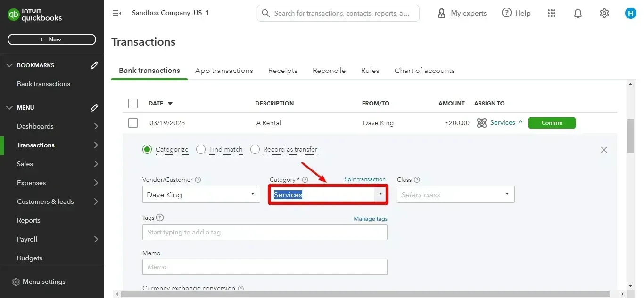The width and height of the screenshot is (644, 298).
Task: Open My experts
Action: (462, 13)
